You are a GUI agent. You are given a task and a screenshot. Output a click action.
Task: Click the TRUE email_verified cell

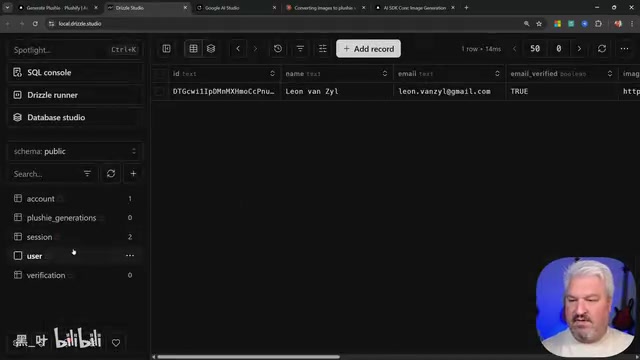pos(562,91)
